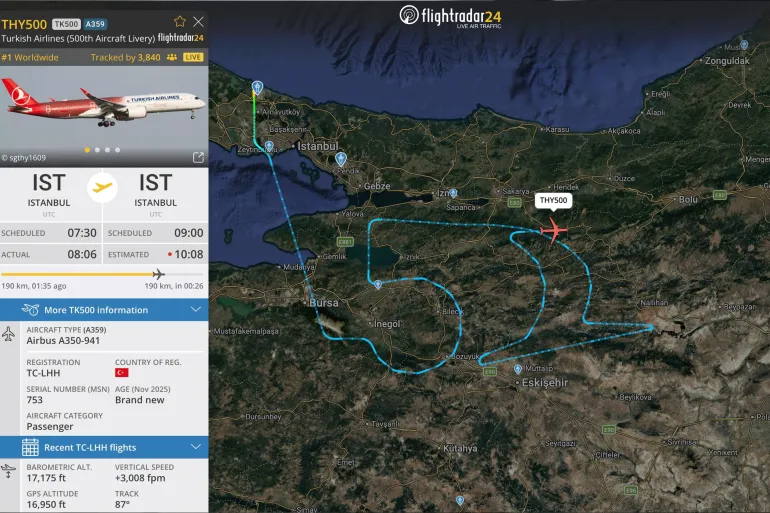Expand More TK500 information chevron
This screenshot has width=770, height=513.
point(194,310)
